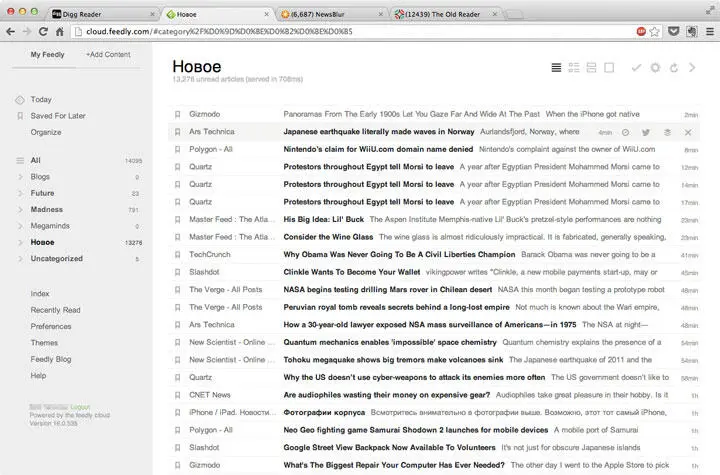
Task: Open the Index link
Action: [40, 294]
